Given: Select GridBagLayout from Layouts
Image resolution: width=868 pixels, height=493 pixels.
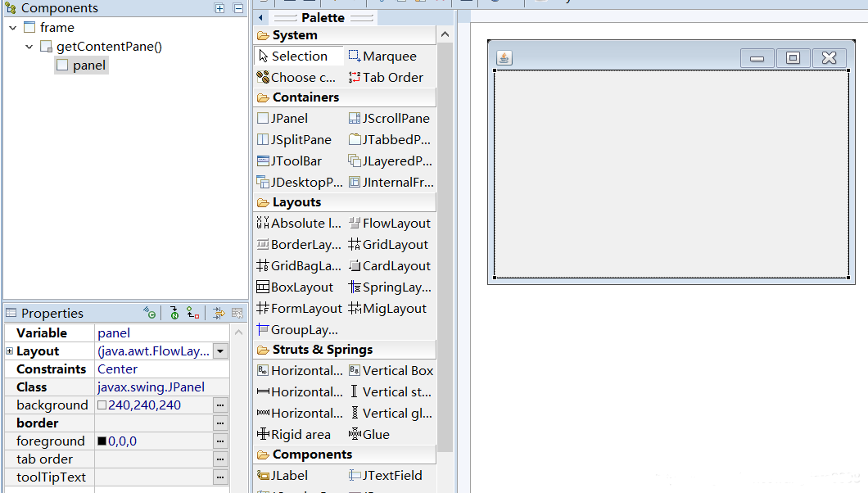Looking at the screenshot, I should point(300,266).
